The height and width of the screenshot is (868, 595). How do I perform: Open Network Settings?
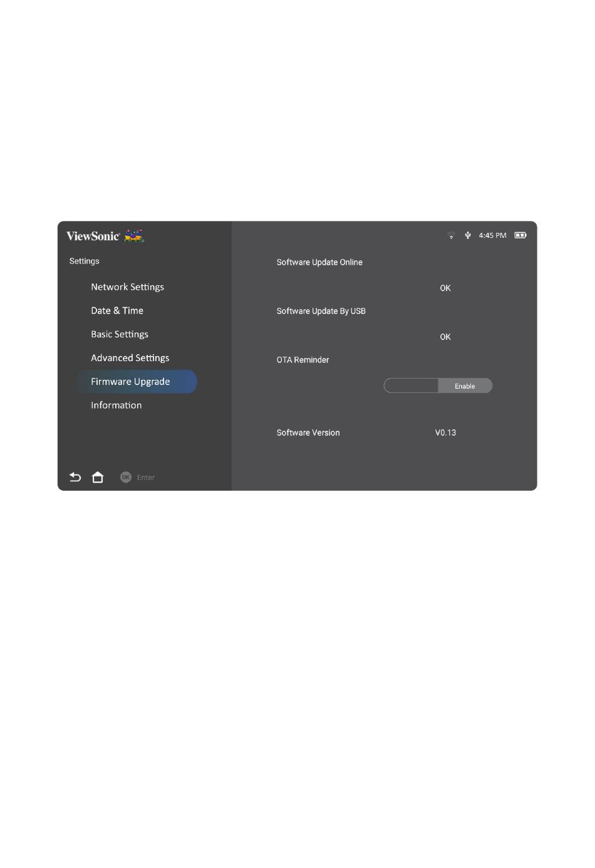(x=127, y=287)
